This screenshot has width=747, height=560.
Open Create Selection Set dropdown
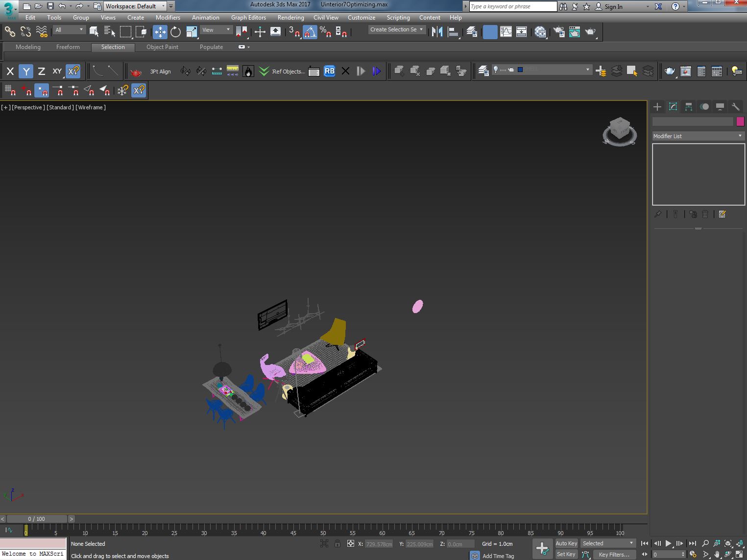[x=396, y=29]
